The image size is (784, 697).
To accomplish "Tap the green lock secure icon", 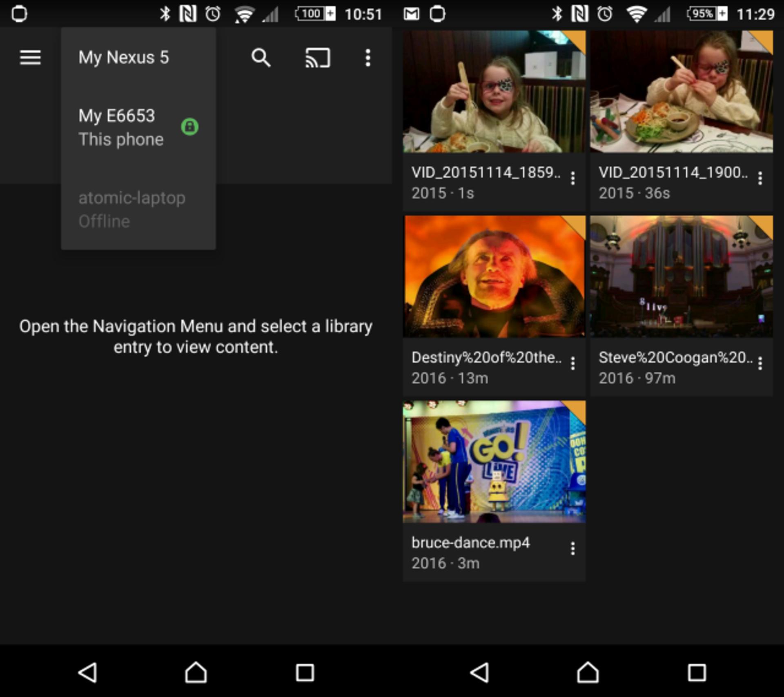I will [190, 127].
